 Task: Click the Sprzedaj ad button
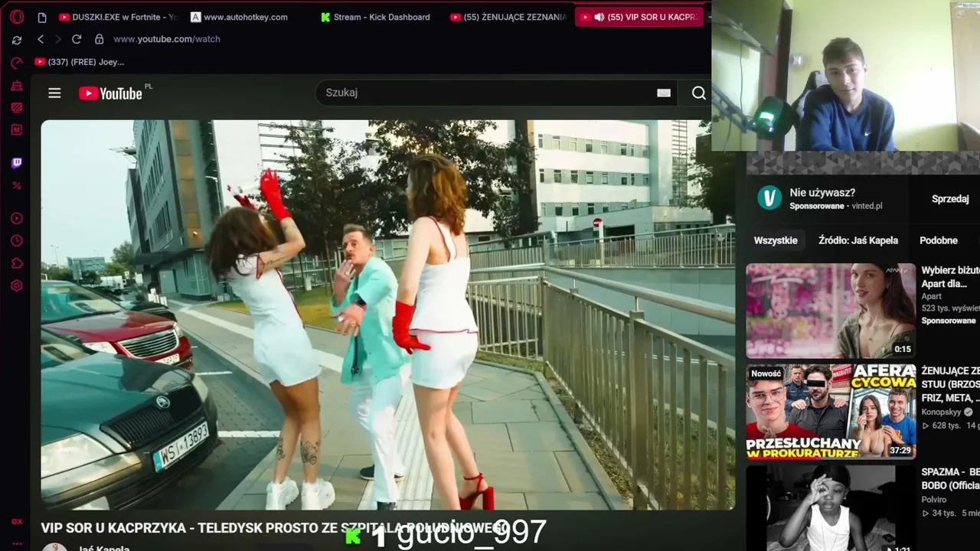(950, 199)
